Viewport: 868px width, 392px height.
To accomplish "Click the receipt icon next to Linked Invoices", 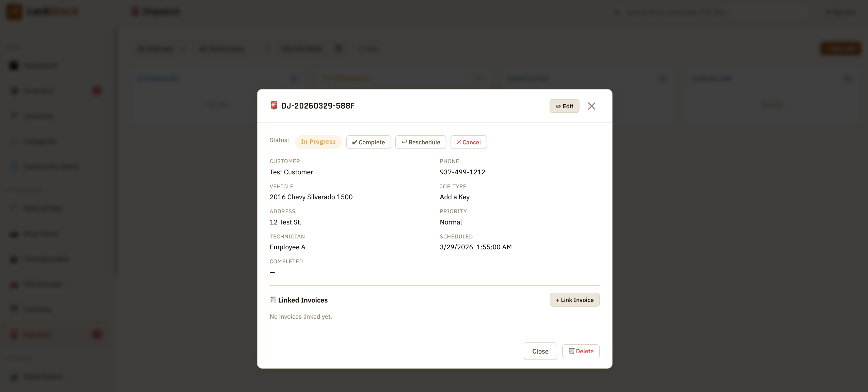I will click(272, 300).
